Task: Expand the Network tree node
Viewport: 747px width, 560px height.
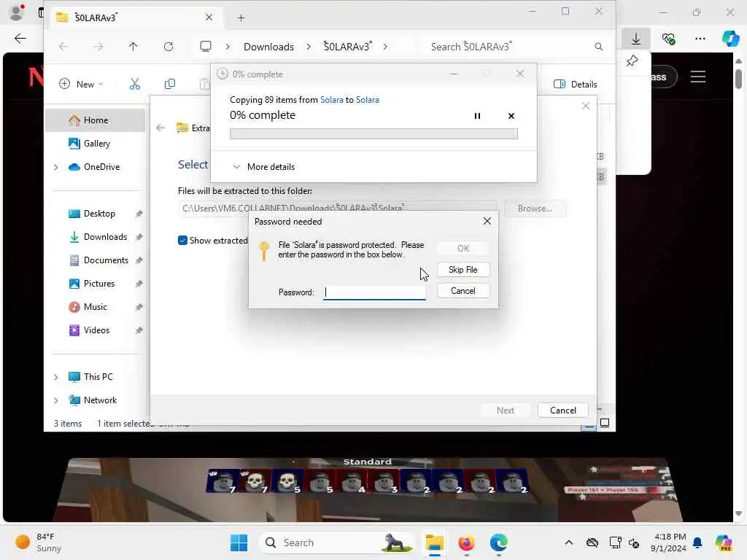Action: 55,400
